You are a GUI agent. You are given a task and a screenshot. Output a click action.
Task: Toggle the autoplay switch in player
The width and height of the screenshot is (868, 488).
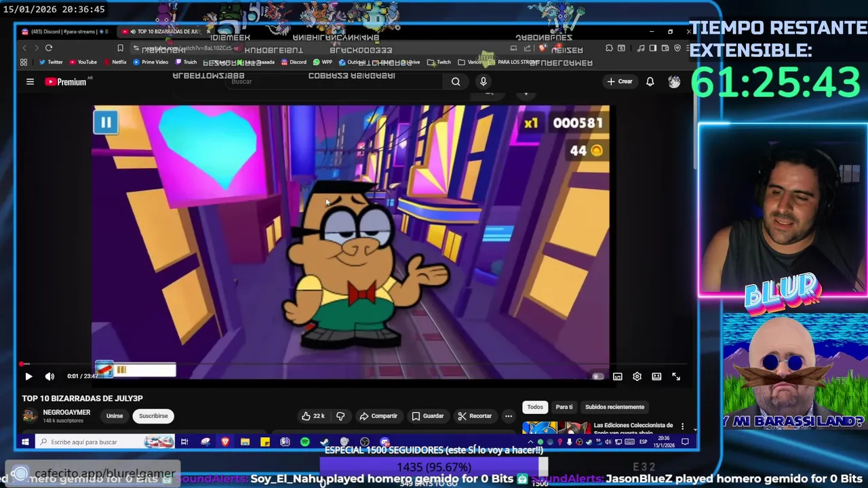pyautogui.click(x=597, y=376)
